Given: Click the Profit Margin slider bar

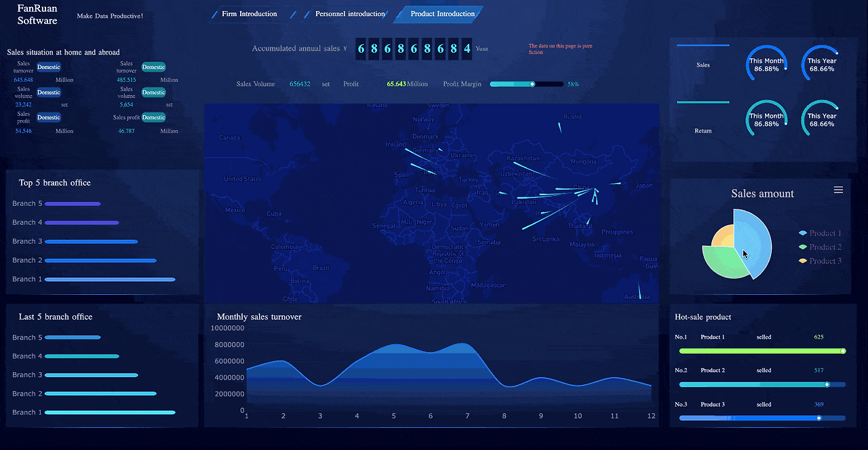Looking at the screenshot, I should pyautogui.click(x=526, y=84).
